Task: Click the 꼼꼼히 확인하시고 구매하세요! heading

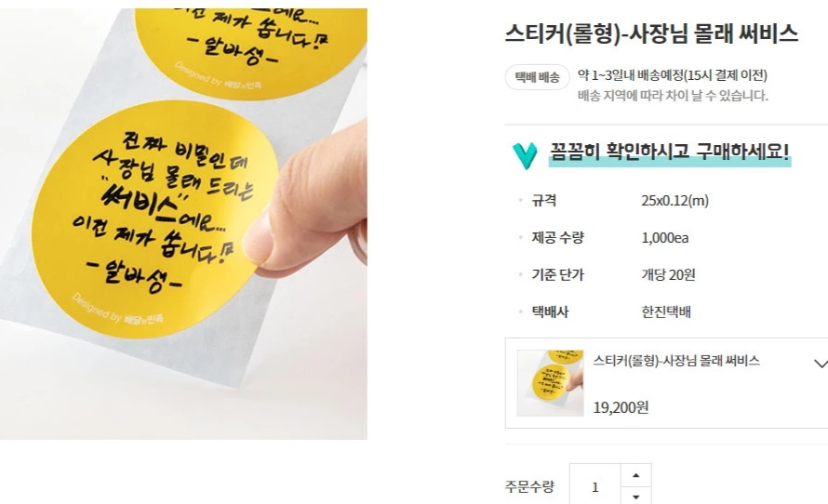Action: point(670,152)
